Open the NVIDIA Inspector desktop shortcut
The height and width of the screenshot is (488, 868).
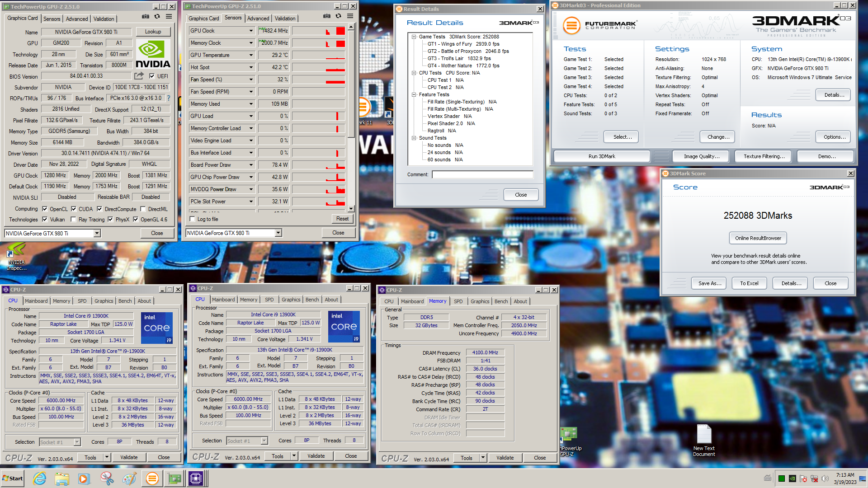[16, 256]
